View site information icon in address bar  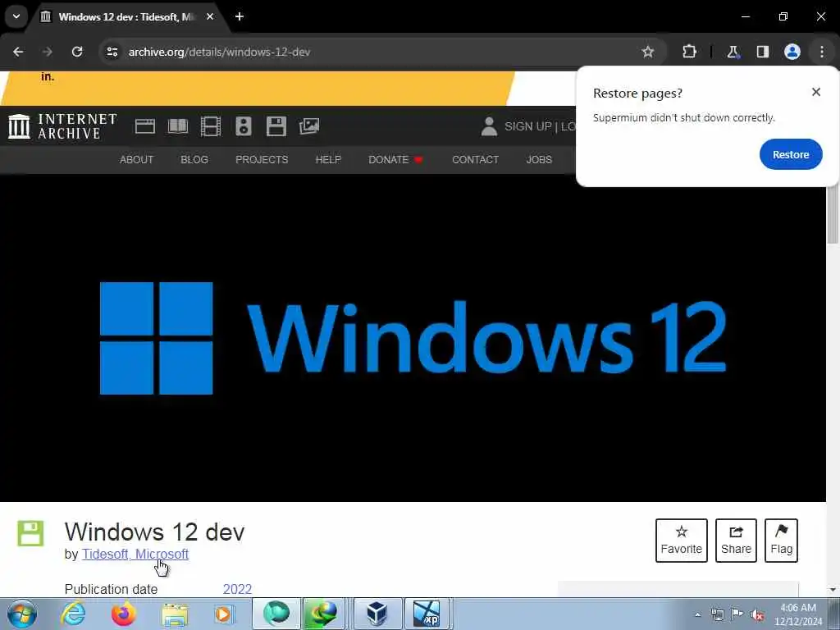coord(112,52)
